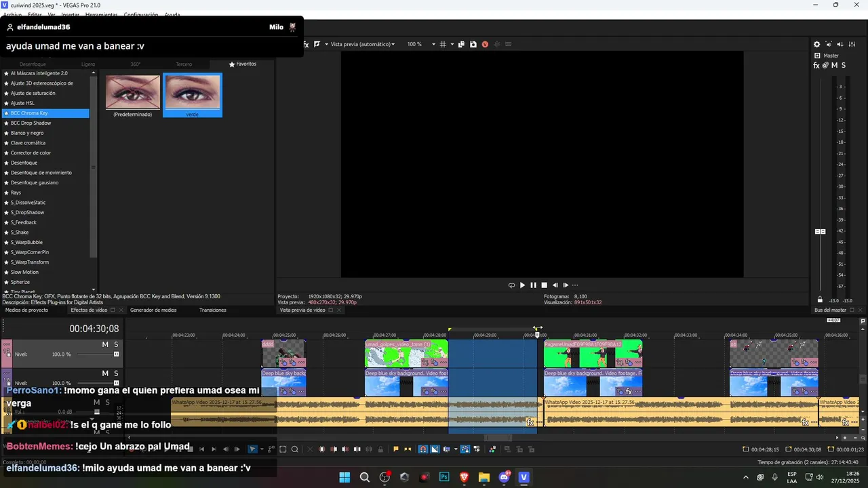
Task: Insert marker on timeline
Action: (x=396, y=449)
